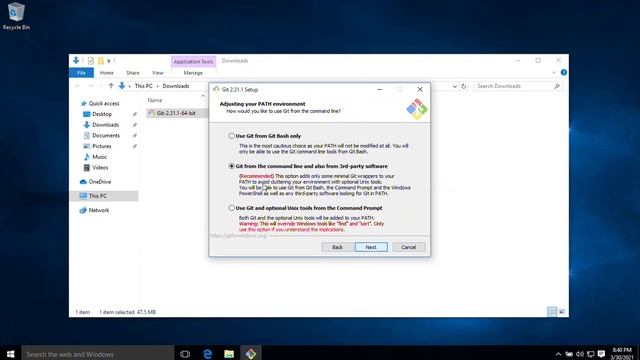
Task: Click the Back navigation arrow in Explorer
Action: 78,86
